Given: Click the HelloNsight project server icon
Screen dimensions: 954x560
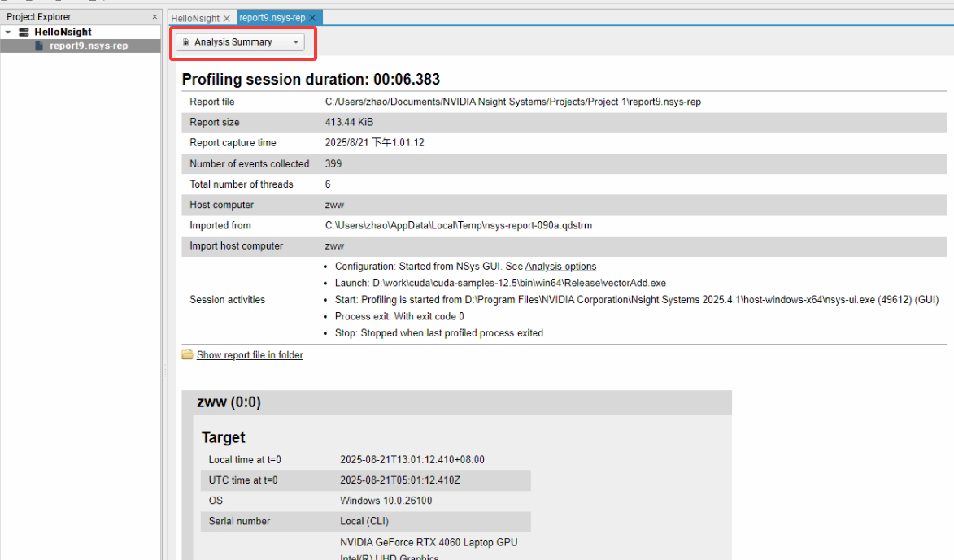Looking at the screenshot, I should 24,33.
